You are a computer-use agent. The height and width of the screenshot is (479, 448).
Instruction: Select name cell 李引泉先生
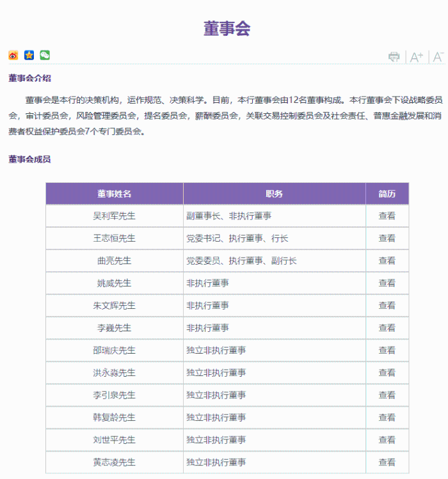(x=115, y=395)
